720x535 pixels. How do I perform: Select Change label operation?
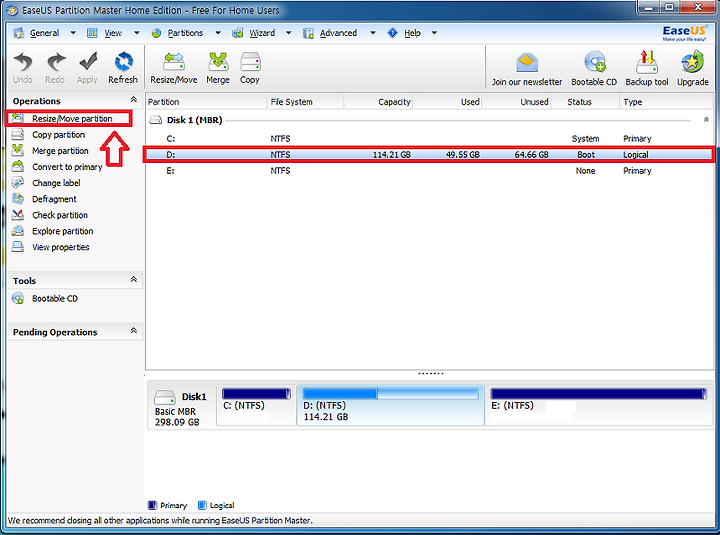point(56,183)
